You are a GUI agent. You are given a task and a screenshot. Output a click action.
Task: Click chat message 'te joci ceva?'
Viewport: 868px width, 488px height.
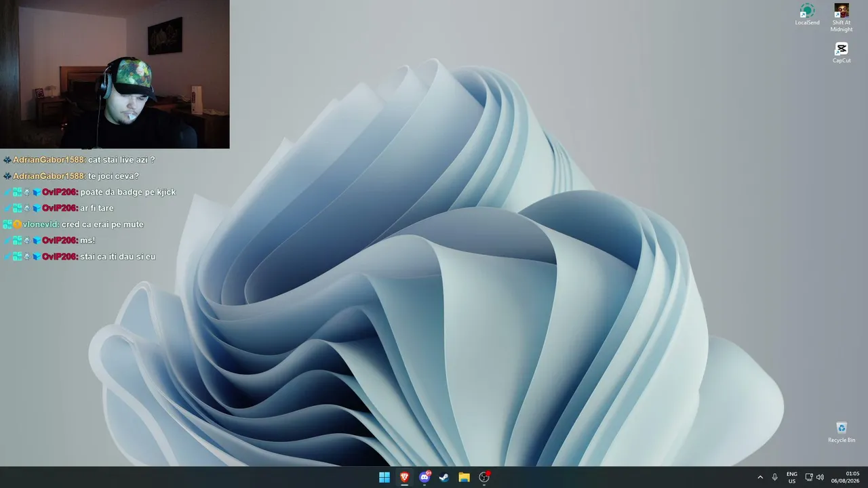(x=113, y=176)
